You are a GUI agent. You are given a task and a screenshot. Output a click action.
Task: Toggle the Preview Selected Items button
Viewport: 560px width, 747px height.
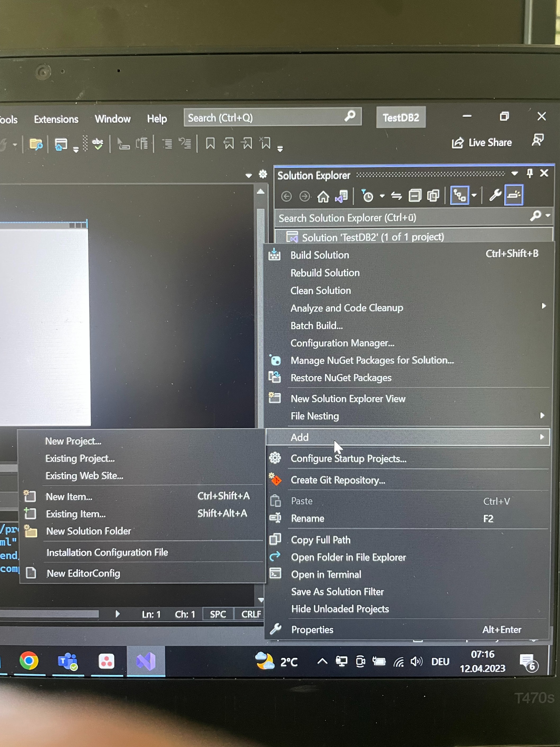pyautogui.click(x=513, y=195)
